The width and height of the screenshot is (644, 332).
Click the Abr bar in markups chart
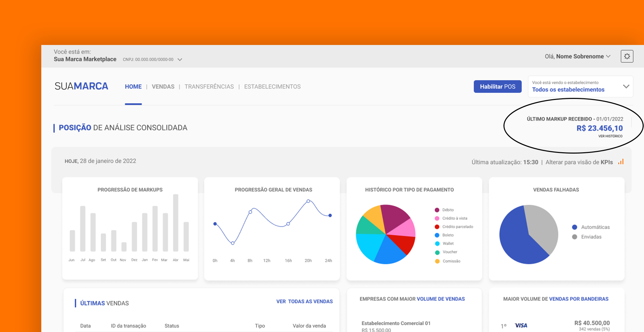click(x=176, y=223)
